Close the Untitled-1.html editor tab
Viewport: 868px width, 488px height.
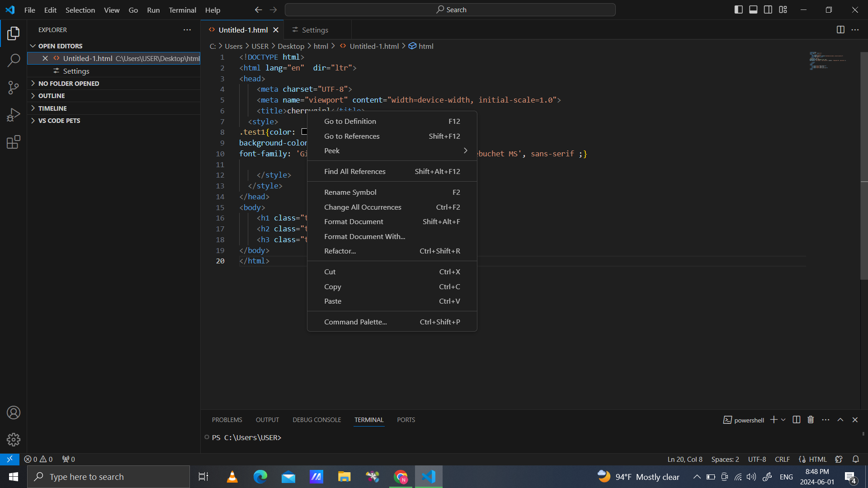tap(276, 30)
